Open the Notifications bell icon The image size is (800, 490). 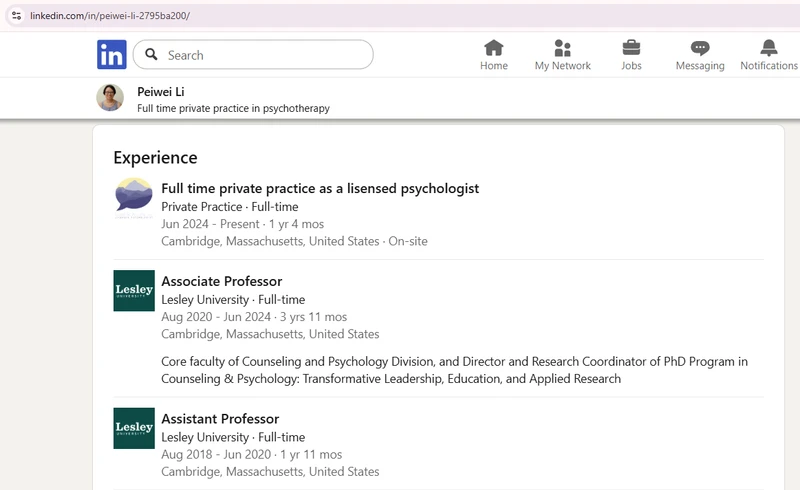[x=768, y=48]
